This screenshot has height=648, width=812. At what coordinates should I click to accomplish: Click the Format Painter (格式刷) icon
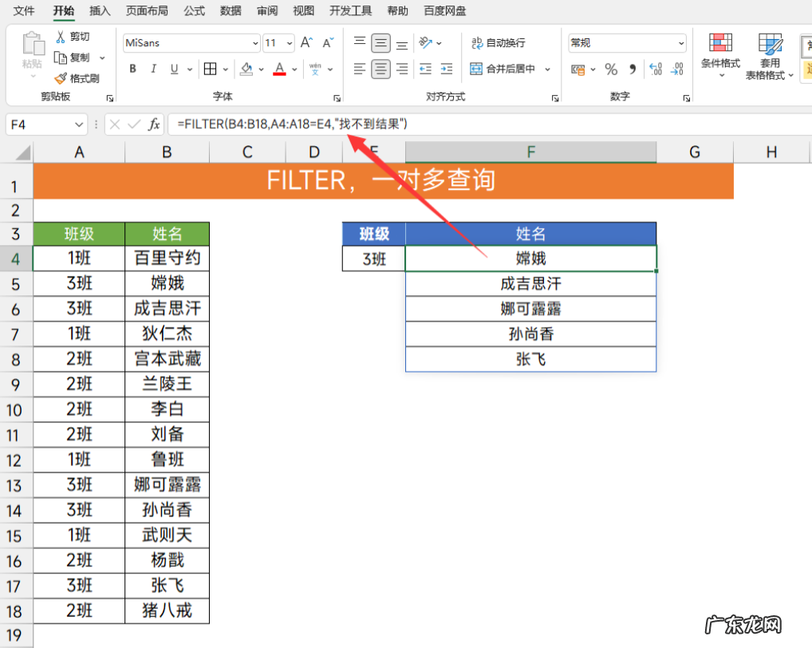click(x=61, y=78)
